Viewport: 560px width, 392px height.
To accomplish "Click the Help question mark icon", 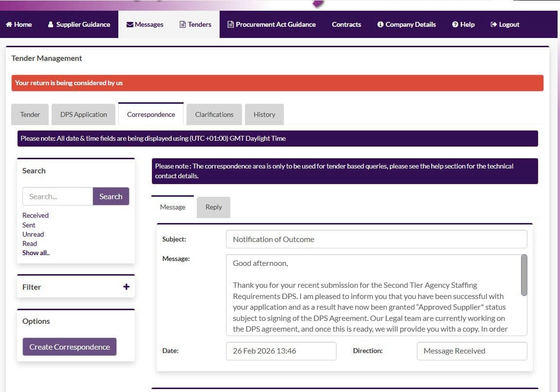I will 455,24.
